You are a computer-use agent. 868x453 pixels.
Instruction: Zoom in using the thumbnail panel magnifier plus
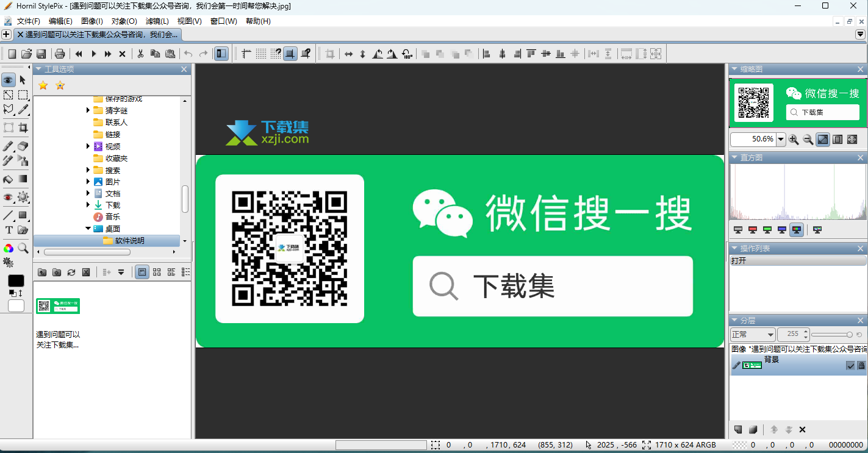[794, 140]
